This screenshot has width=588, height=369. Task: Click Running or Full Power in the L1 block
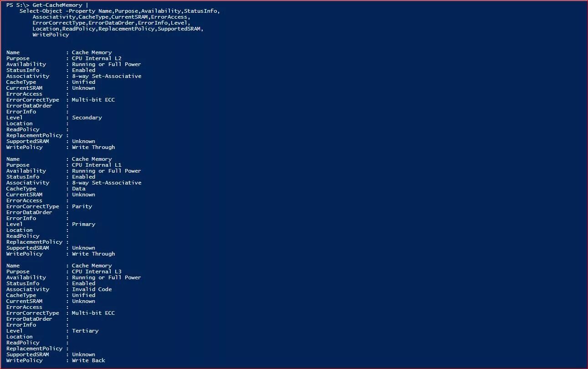pyautogui.click(x=107, y=171)
